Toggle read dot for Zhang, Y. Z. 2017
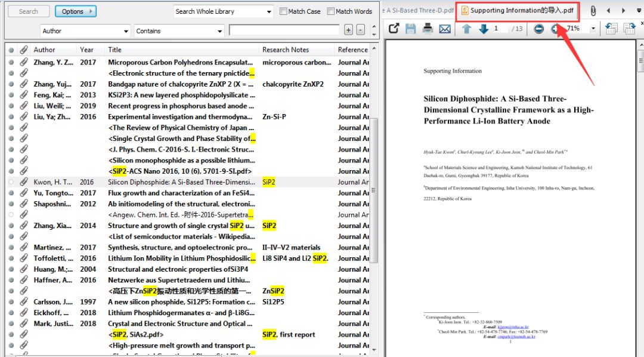 tap(11, 63)
